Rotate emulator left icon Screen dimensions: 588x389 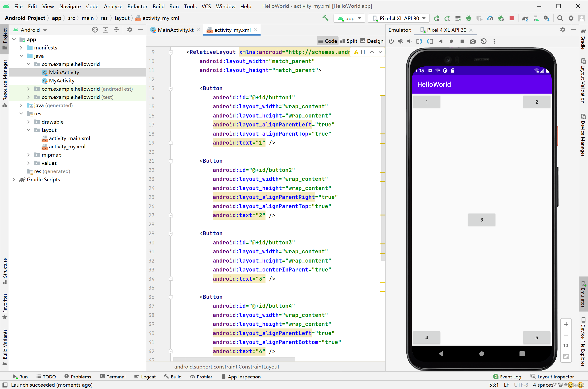[x=419, y=41]
